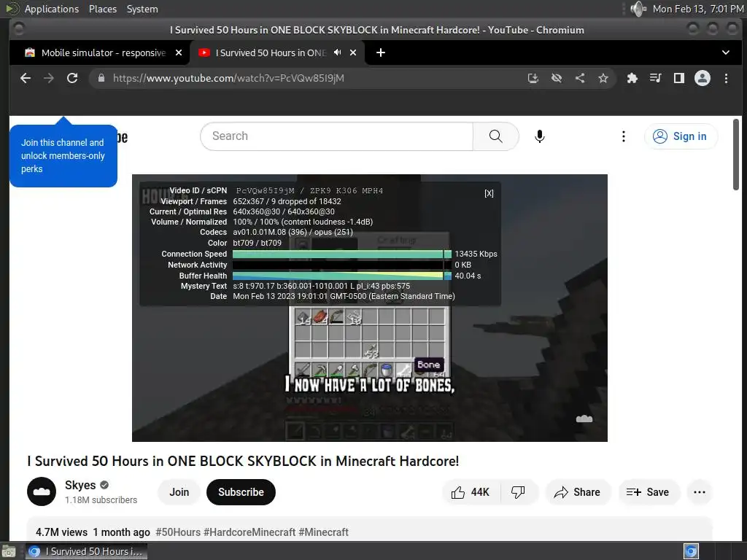The height and width of the screenshot is (560, 747).
Task: Close the YouTube video tab
Action: 353,52
